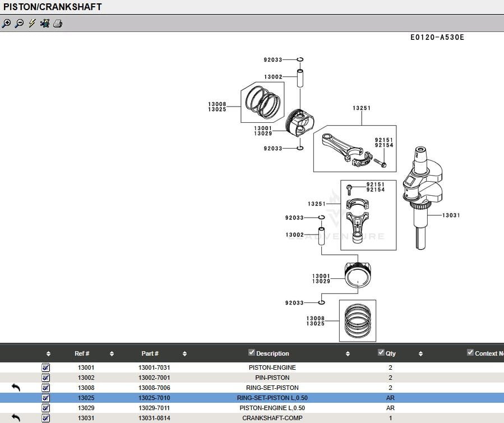Select the highlighted RING-SET-PISTON L,0.50 row
This screenshot has height=423, width=504.
point(272,398)
